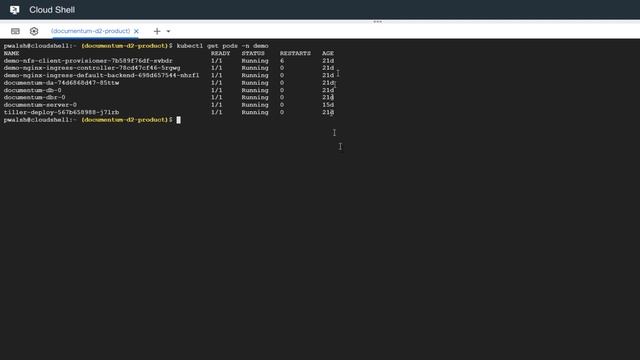Click the panel resize handle dots
The width and height of the screenshot is (640, 360).
coord(378,22)
